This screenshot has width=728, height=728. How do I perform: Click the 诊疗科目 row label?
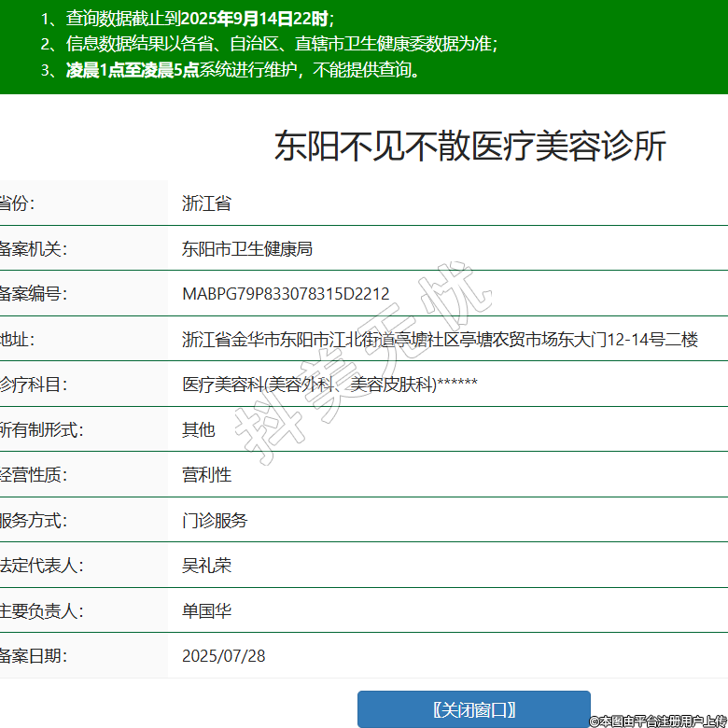coord(34,385)
